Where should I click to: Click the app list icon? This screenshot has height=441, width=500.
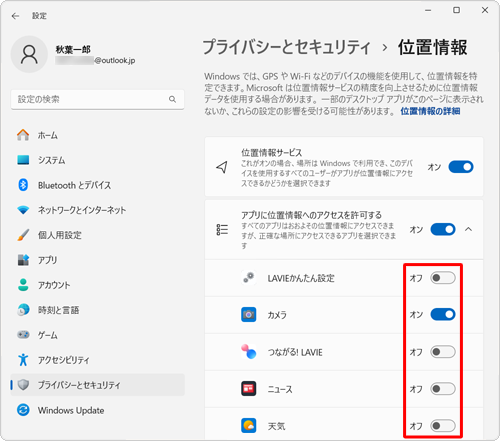click(x=222, y=230)
